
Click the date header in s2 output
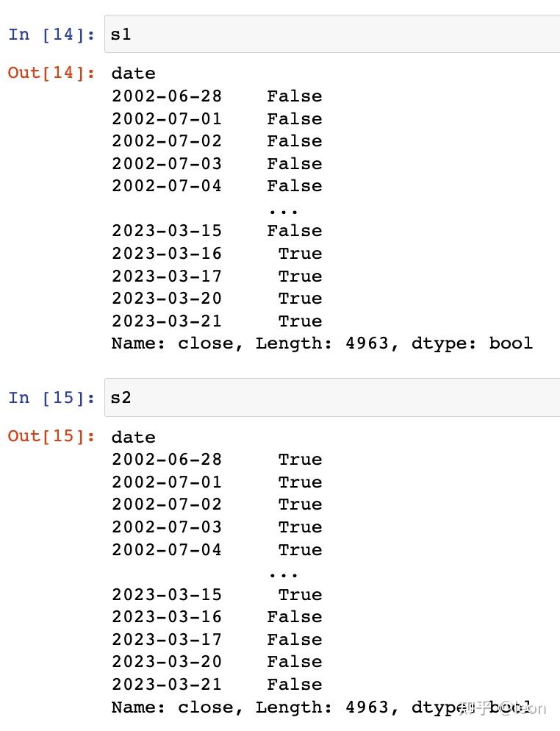pos(134,437)
